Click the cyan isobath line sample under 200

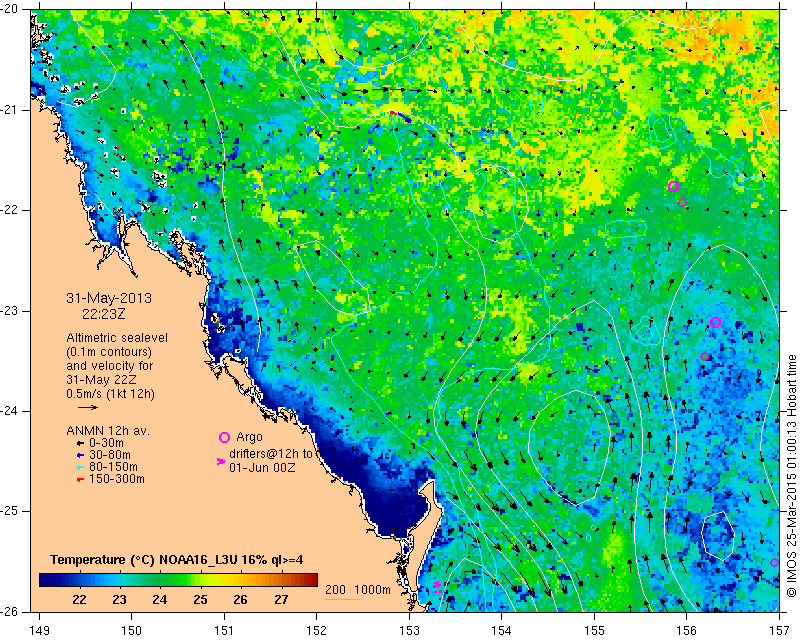click(342, 599)
